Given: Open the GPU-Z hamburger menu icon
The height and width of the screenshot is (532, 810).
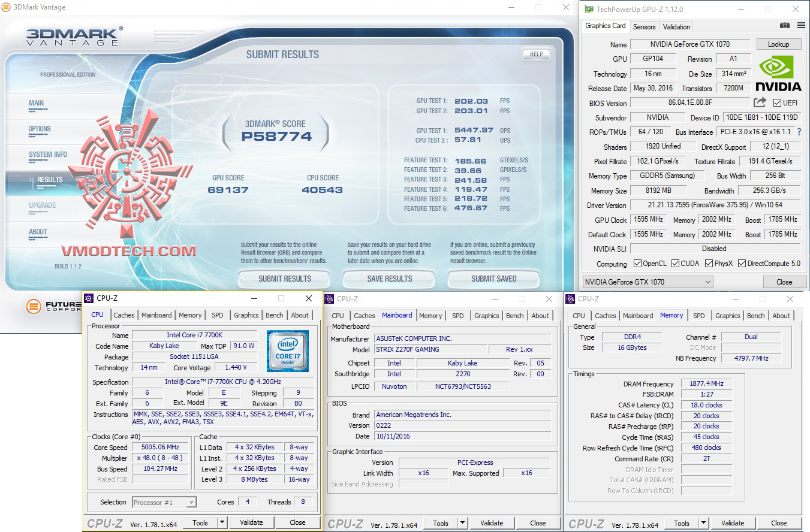Looking at the screenshot, I should (x=802, y=25).
